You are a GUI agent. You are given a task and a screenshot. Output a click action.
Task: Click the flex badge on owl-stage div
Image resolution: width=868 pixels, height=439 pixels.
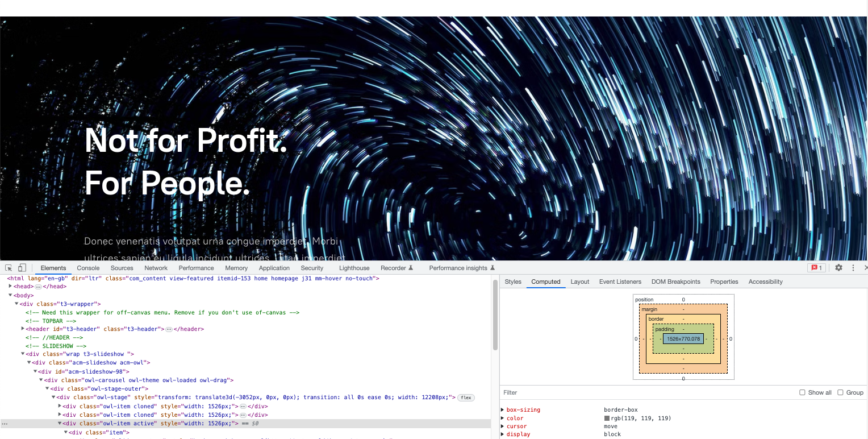coord(466,398)
